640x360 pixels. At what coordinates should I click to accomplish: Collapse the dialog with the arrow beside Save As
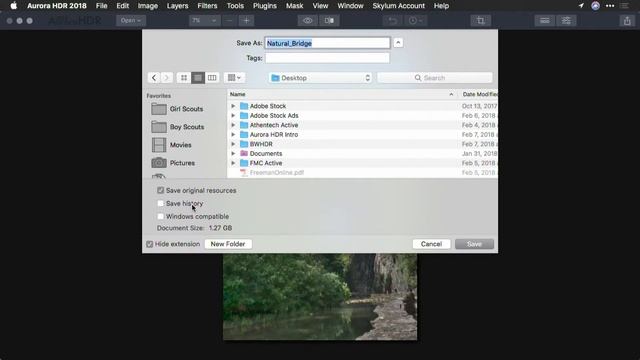point(398,43)
